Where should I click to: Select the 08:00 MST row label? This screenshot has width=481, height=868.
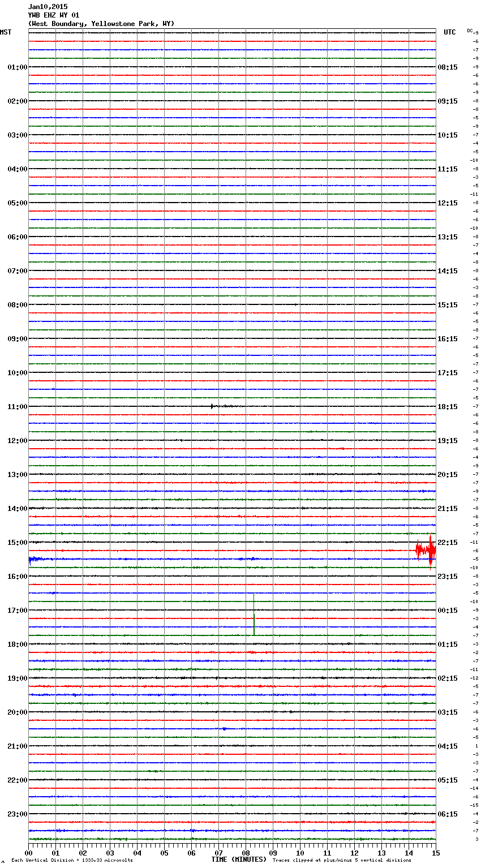(17, 305)
